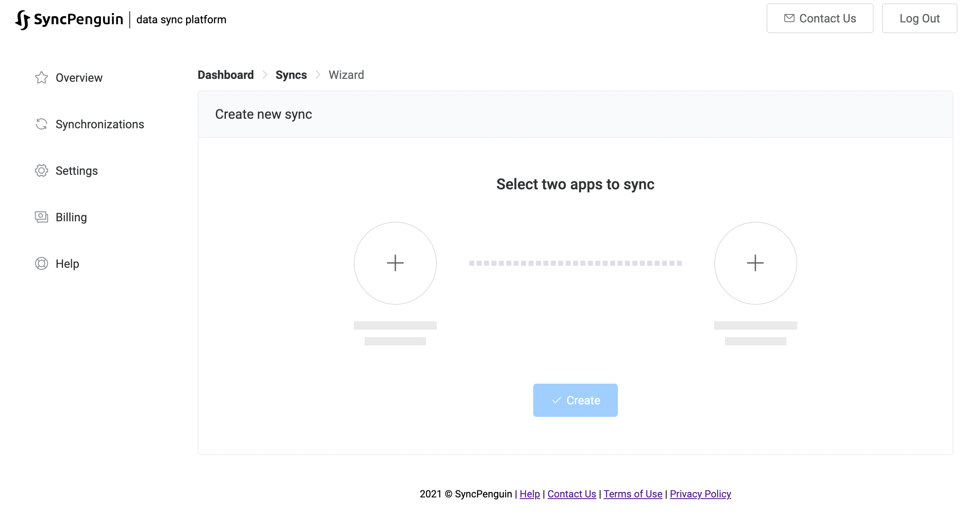Select the left app placeholder area
This screenshot has height=514, width=980.
[395, 262]
